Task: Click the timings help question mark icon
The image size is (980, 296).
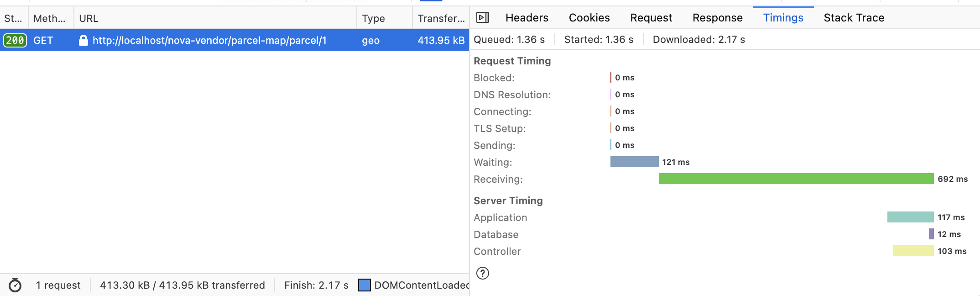Action: [x=482, y=273]
